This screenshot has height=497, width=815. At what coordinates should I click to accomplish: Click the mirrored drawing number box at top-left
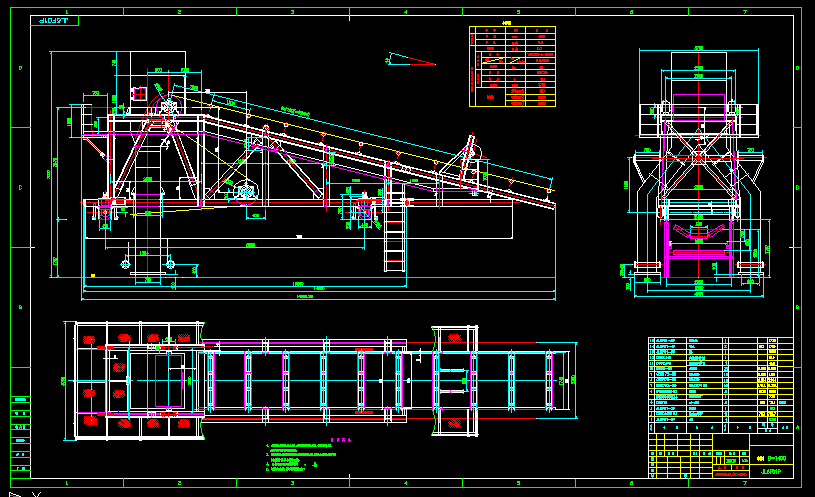pyautogui.click(x=53, y=20)
